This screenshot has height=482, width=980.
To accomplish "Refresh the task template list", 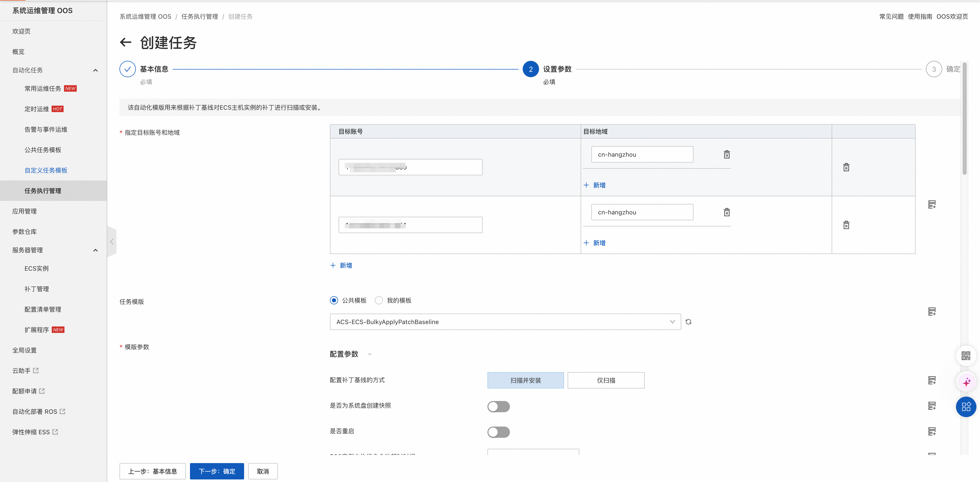I will click(x=688, y=322).
